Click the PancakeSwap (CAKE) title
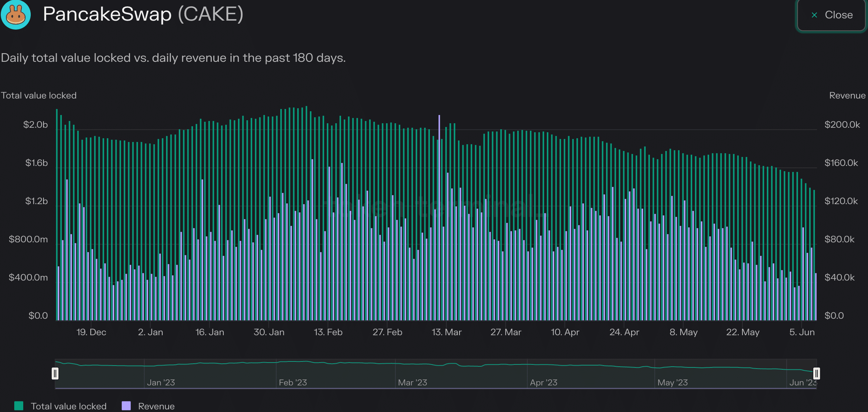Screen dimensions: 868x412 click(143, 14)
